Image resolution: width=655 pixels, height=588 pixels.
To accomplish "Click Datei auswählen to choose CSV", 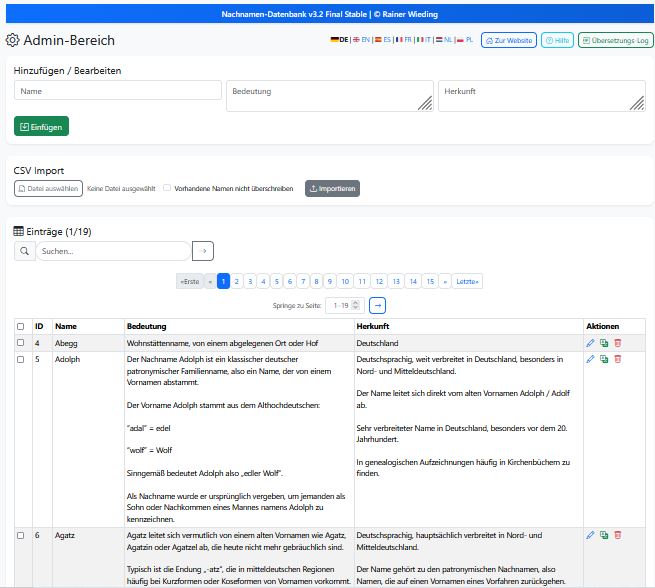I will (x=48, y=188).
